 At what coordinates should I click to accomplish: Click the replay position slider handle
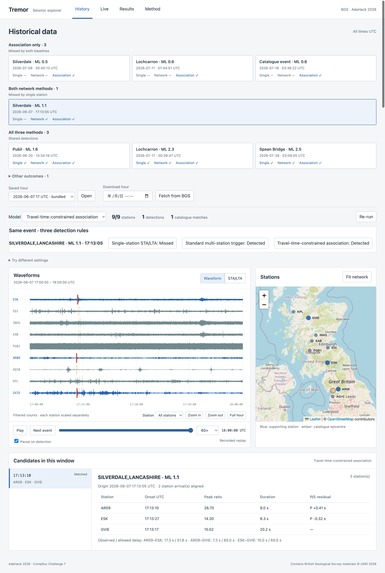[x=190, y=430]
